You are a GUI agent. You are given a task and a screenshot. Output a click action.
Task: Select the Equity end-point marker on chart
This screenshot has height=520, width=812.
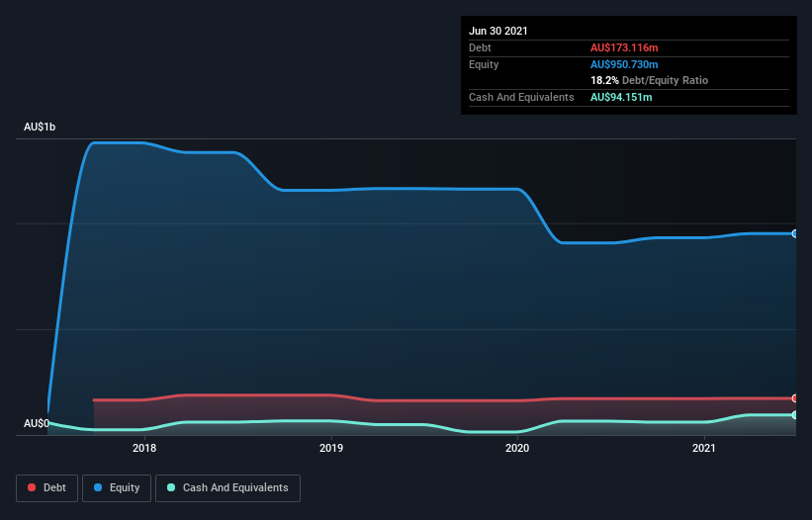[795, 234]
